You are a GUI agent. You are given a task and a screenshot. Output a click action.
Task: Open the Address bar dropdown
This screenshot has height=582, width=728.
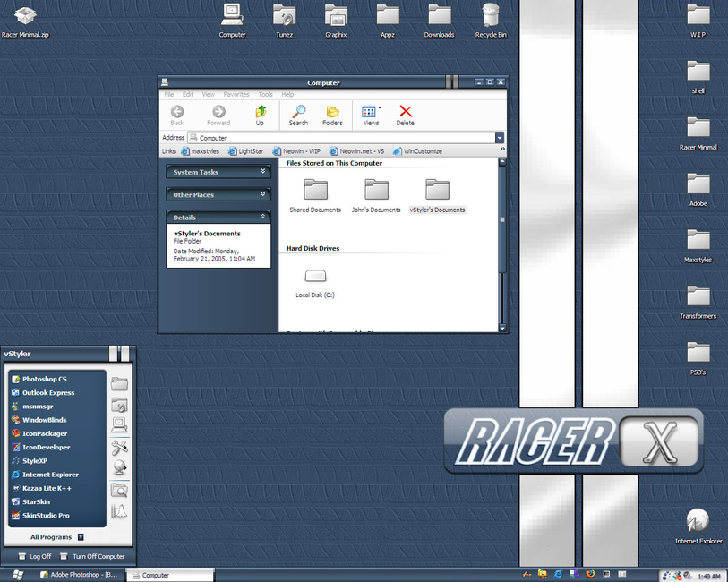pos(500,138)
